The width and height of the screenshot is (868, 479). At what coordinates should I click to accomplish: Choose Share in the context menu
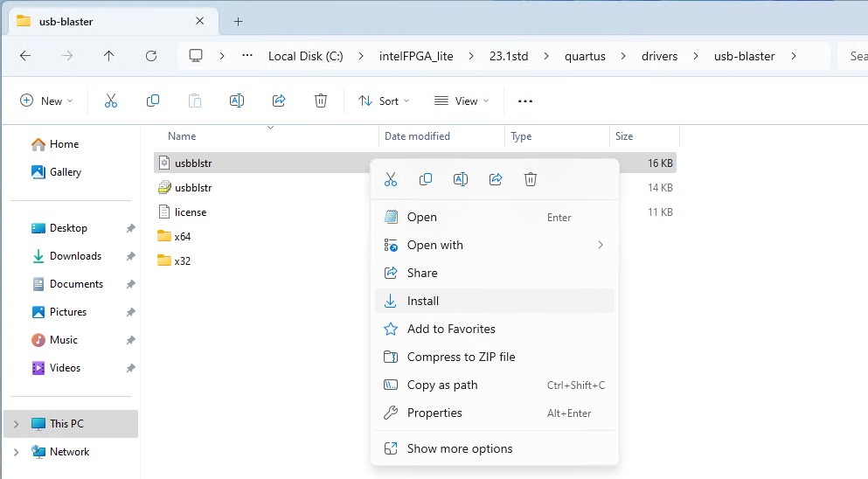click(495, 273)
